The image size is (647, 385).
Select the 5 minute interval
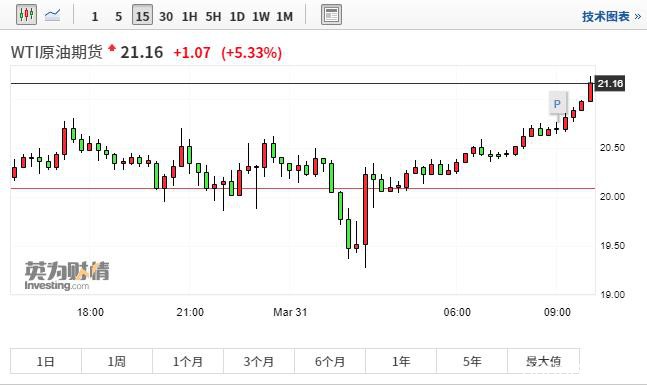[118, 17]
